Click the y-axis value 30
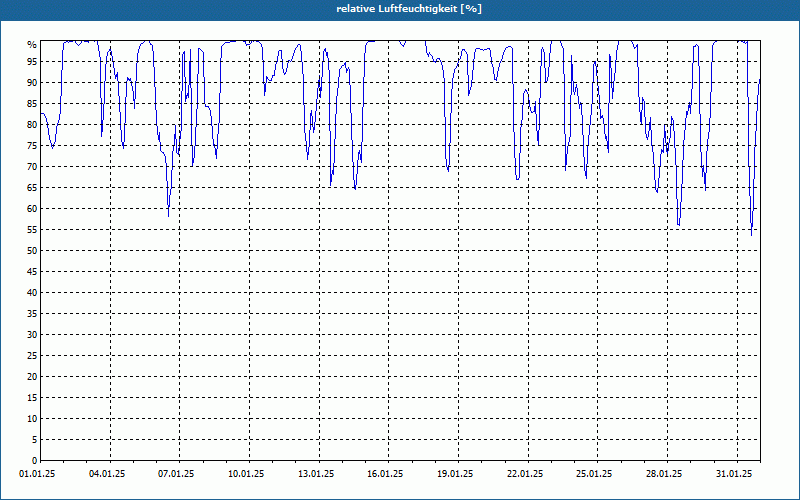Screen dimensions: 800x500 [x=32, y=335]
